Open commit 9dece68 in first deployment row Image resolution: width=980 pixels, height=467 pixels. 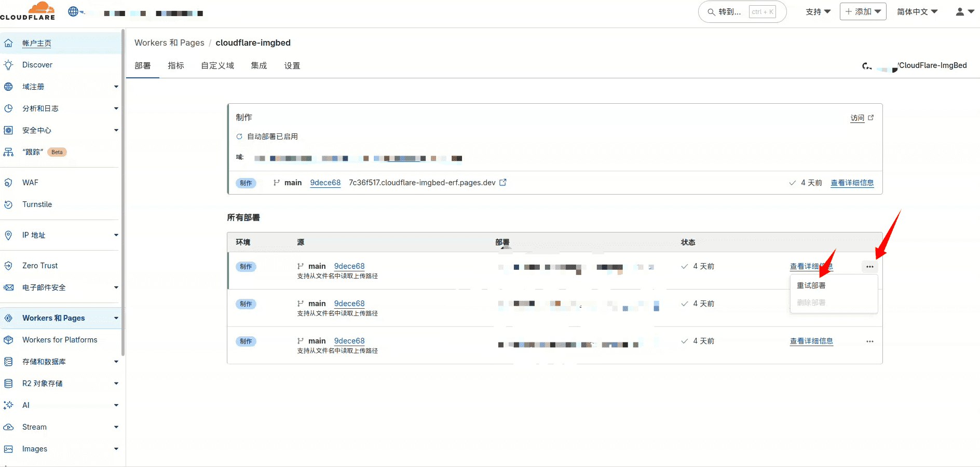349,266
